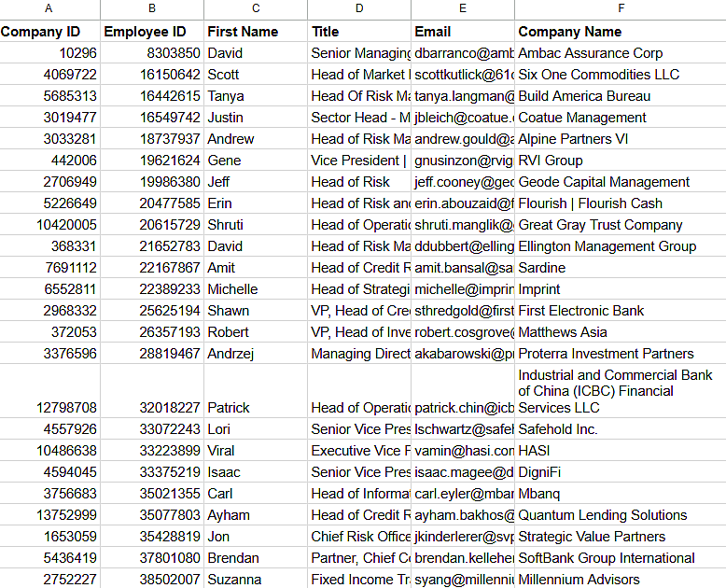Select the "Head of Risk" title cell

point(359,182)
